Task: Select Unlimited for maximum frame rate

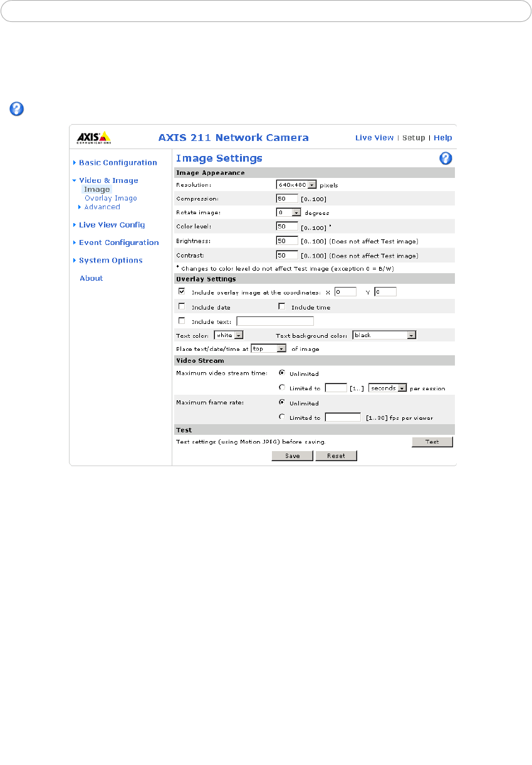Action: point(282,403)
